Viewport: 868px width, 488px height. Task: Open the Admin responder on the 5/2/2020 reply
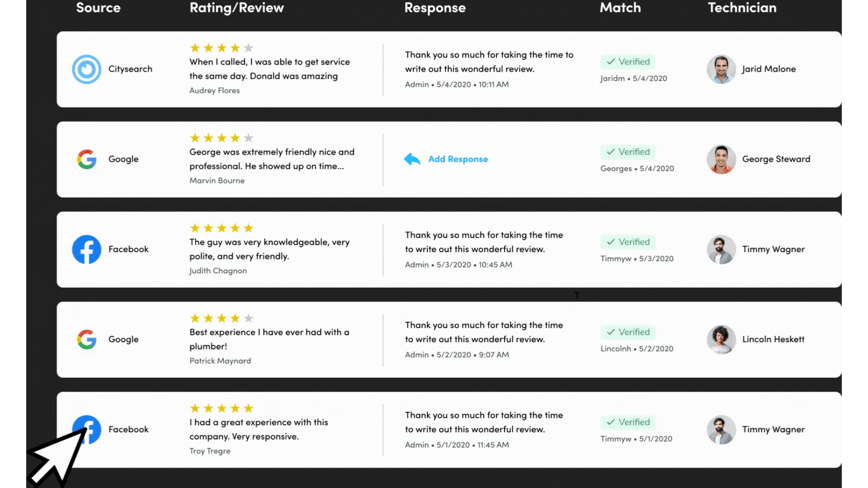click(416, 355)
